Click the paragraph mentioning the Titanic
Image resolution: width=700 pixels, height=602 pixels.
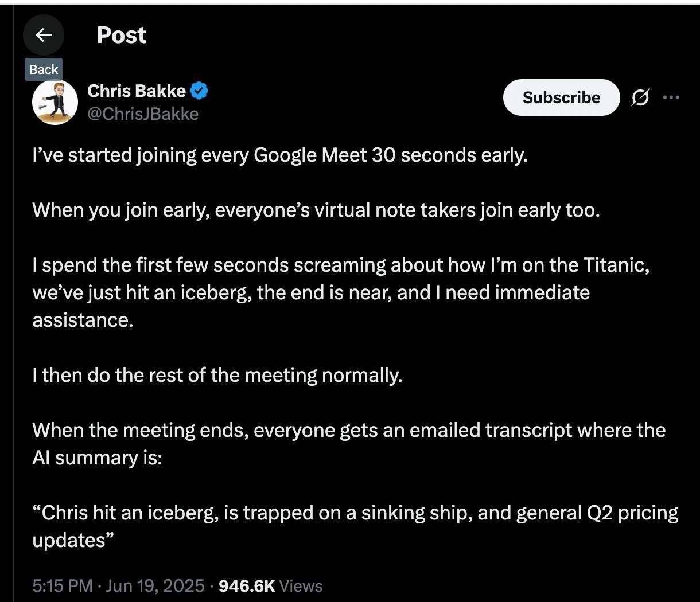(341, 292)
